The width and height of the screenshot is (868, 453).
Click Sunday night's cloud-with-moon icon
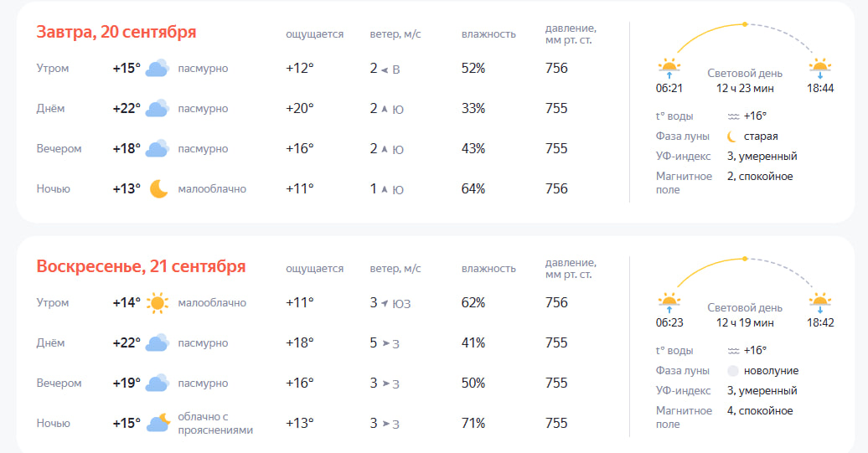pyautogui.click(x=158, y=423)
